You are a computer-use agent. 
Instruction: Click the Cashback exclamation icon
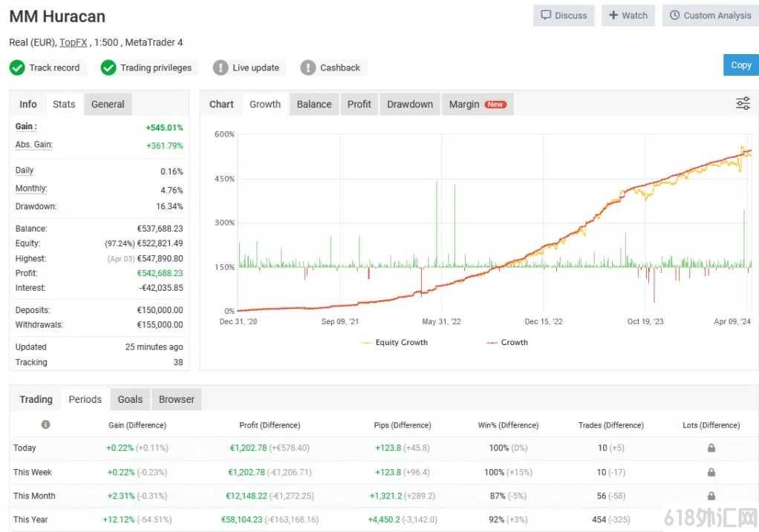[x=308, y=68]
